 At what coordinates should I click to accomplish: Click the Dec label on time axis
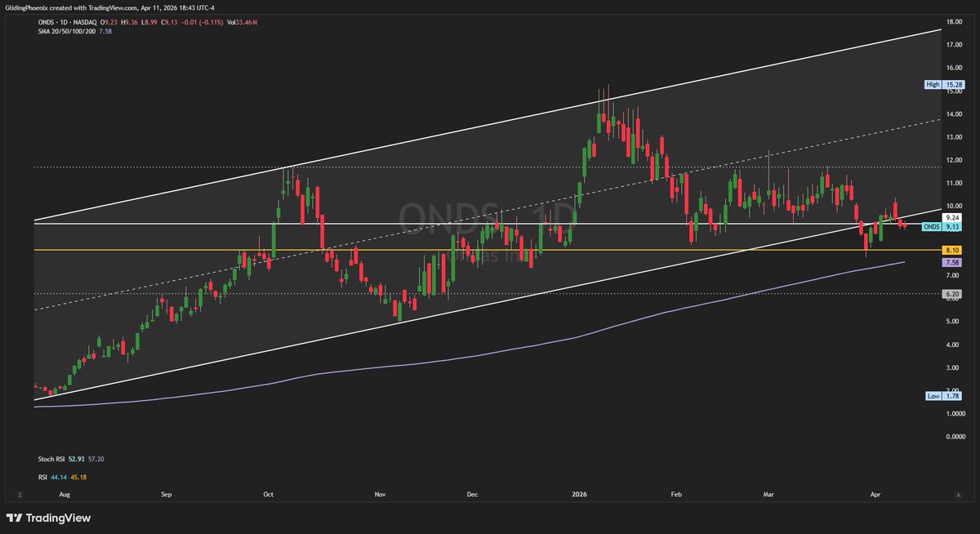[471, 495]
